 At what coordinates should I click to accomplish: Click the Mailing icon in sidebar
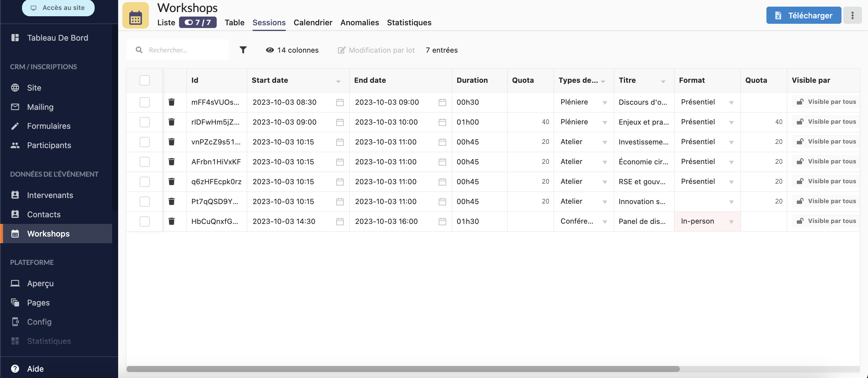click(x=15, y=106)
